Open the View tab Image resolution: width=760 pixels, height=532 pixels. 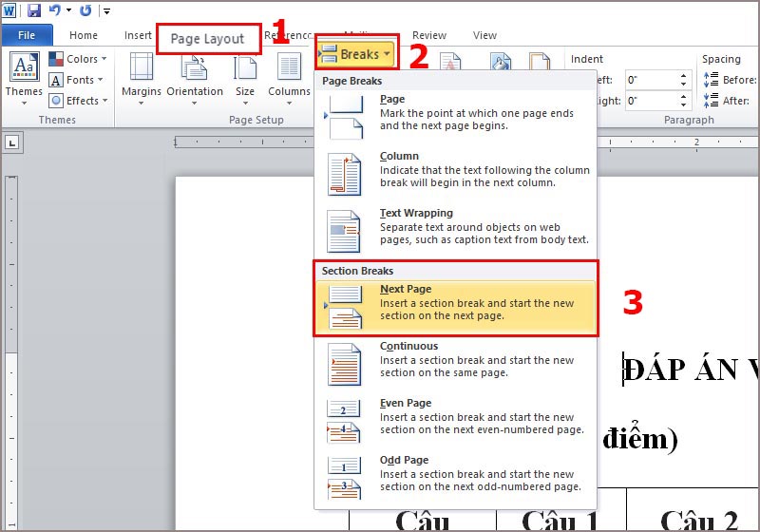[x=484, y=35]
